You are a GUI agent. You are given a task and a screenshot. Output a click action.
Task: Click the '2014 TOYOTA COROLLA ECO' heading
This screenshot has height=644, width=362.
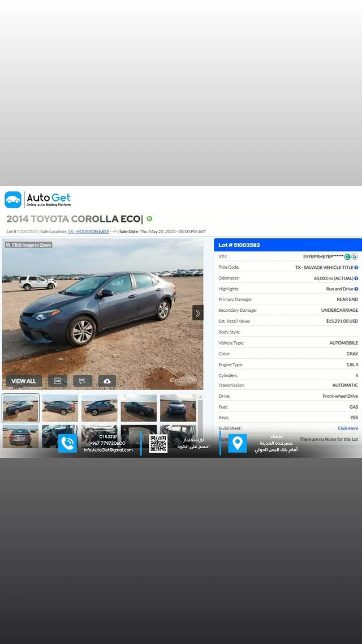pos(74,220)
